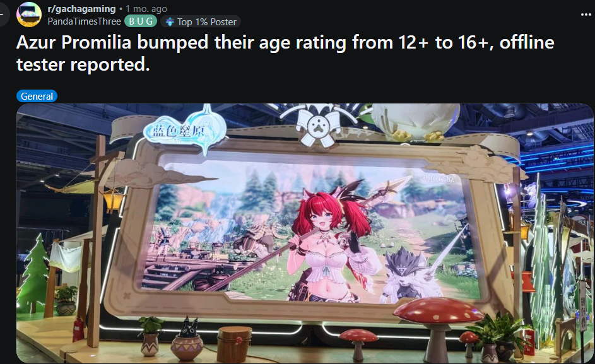Image resolution: width=595 pixels, height=364 pixels.
Task: Filter by the General post flair
Action: coord(37,96)
